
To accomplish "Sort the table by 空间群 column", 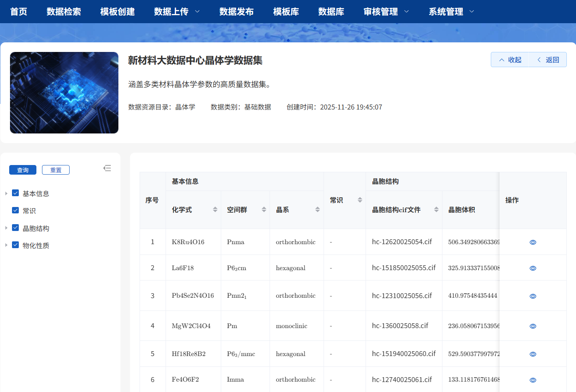I will 264,209.
